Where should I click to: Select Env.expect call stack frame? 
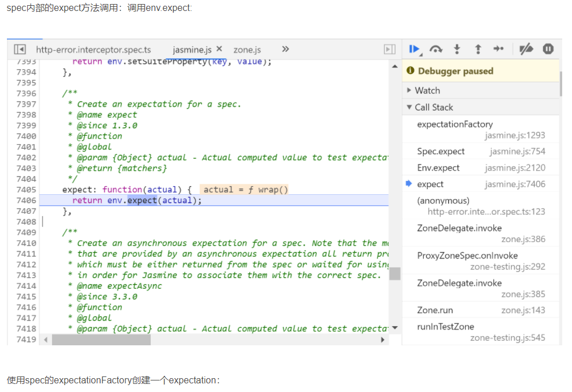481,168
